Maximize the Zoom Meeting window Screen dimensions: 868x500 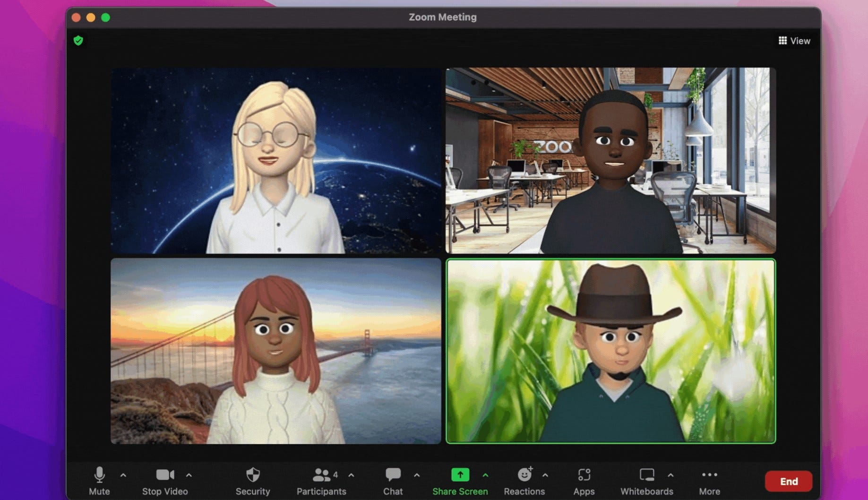click(x=105, y=17)
